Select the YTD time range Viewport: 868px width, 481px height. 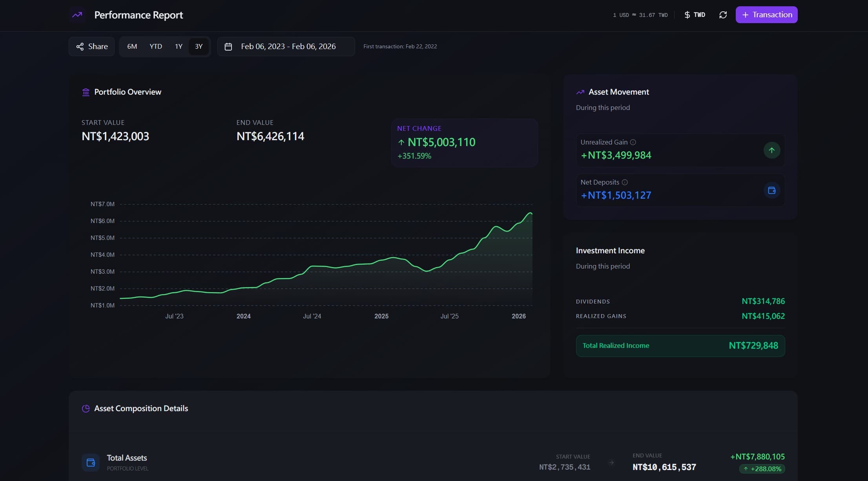click(x=156, y=46)
